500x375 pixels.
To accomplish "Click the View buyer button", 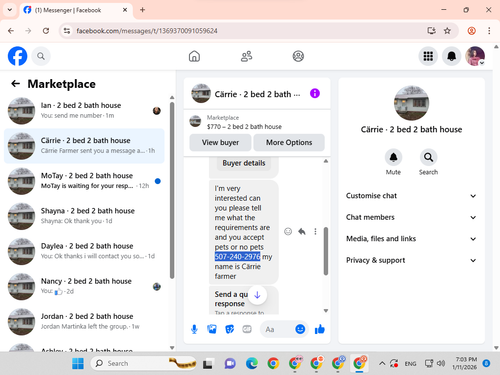I will (220, 142).
